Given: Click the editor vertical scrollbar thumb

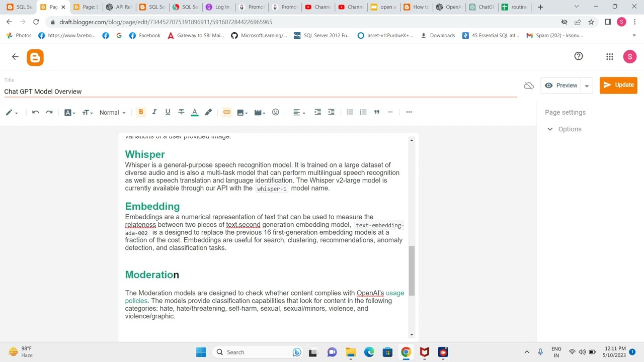Looking at the screenshot, I should pos(412,270).
